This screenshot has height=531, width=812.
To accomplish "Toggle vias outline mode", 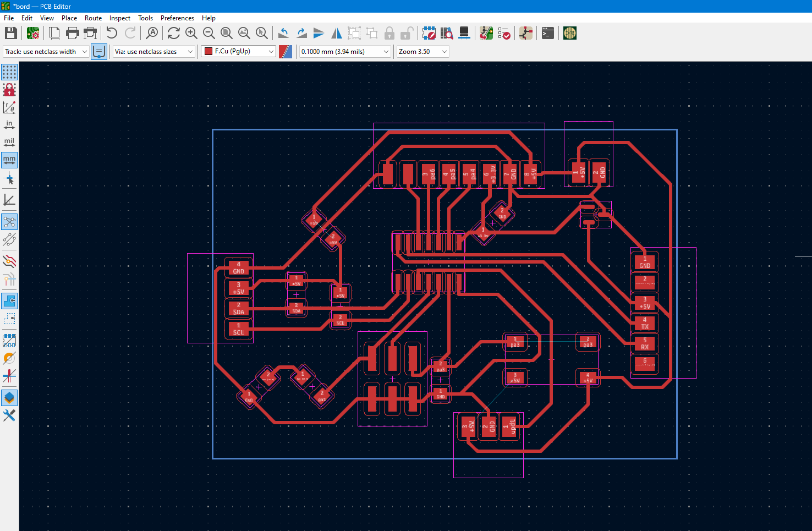I will coord(9,358).
